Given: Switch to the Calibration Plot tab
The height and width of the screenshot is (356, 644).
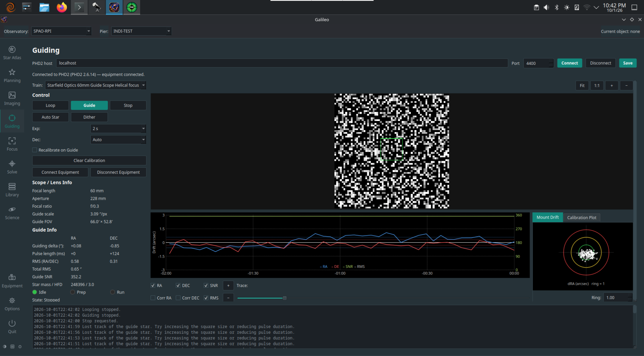Looking at the screenshot, I should point(581,218).
